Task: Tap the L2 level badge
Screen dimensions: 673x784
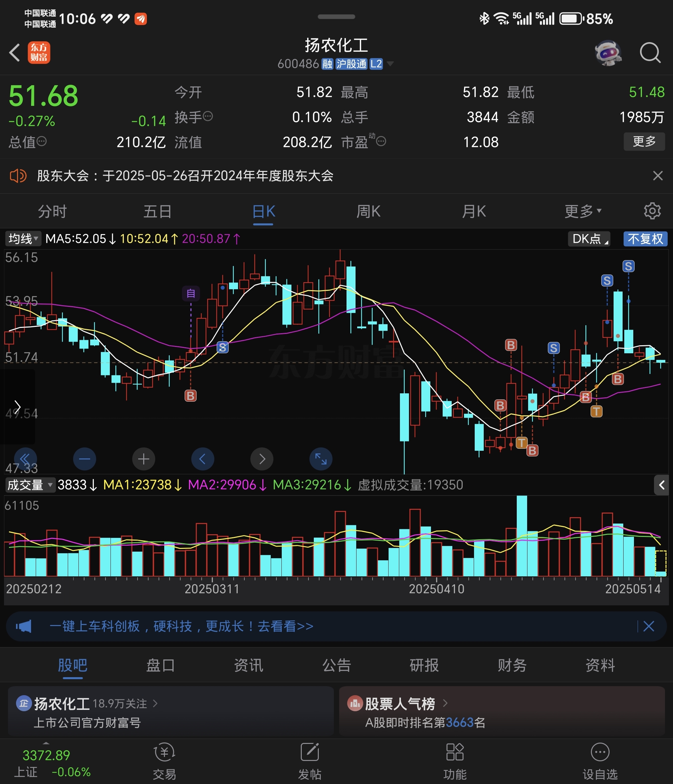Action: (x=376, y=64)
